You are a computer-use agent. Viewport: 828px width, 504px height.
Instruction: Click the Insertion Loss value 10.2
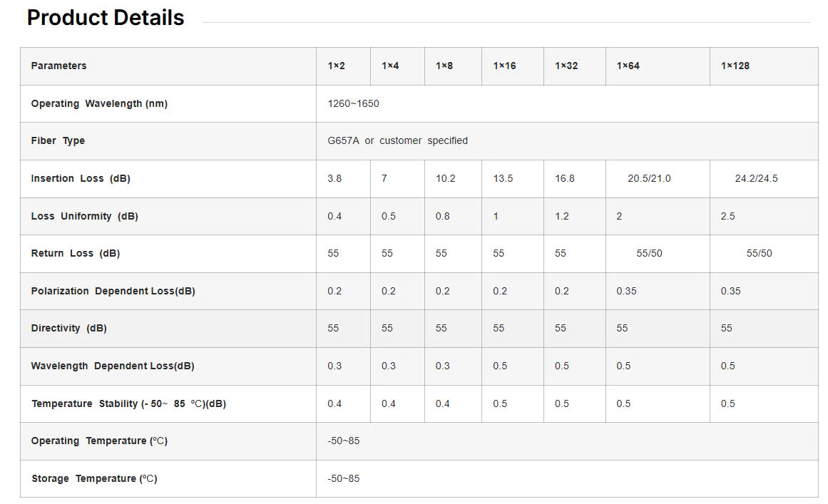click(x=445, y=178)
